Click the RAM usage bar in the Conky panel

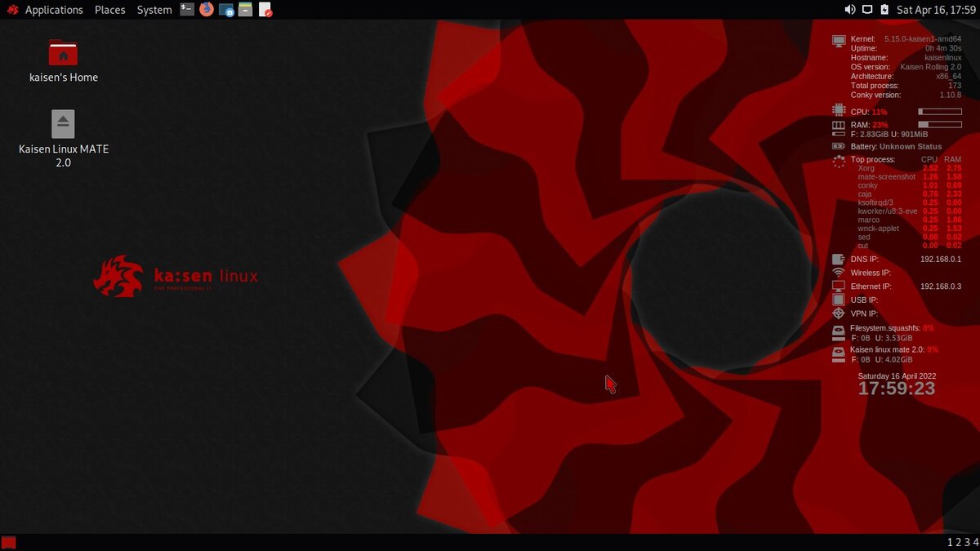click(939, 125)
